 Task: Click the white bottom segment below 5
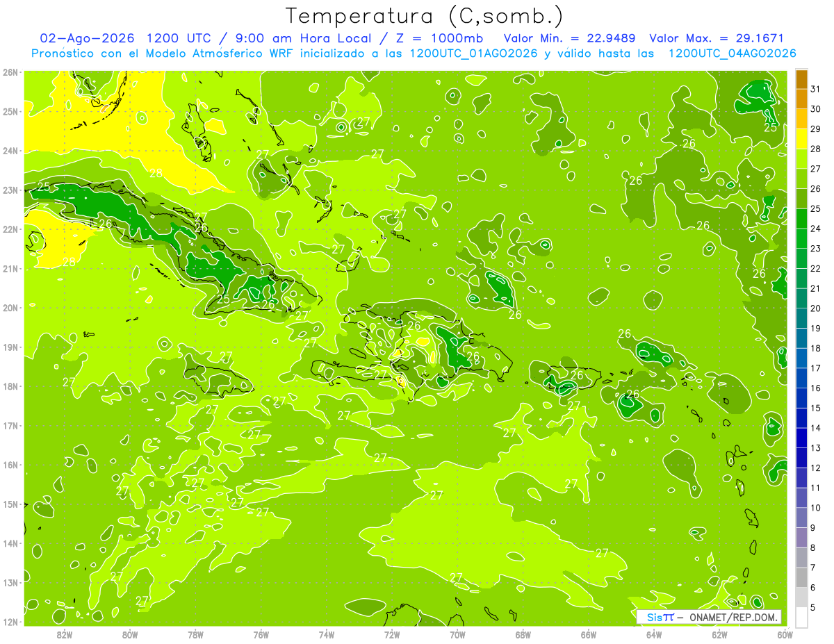pos(801,617)
